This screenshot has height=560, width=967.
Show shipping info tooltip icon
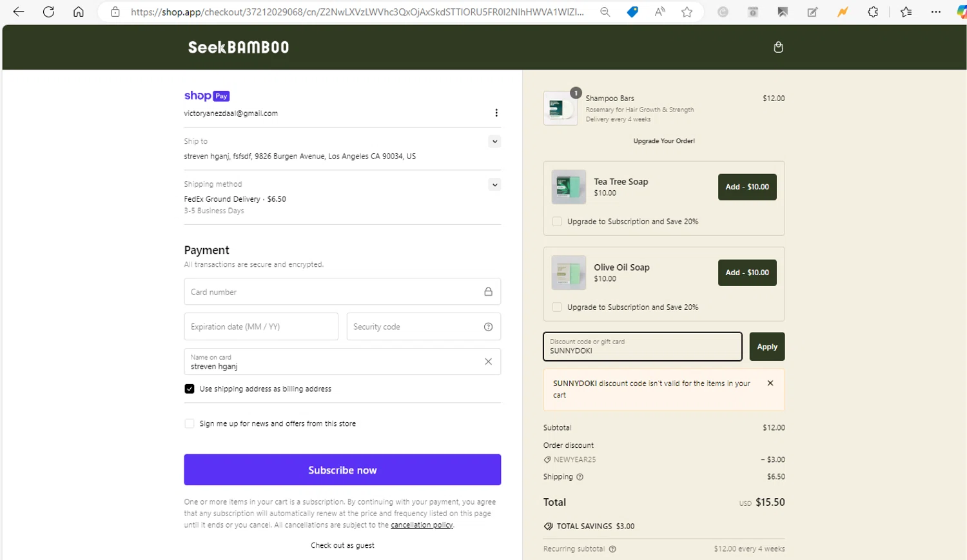pyautogui.click(x=580, y=477)
